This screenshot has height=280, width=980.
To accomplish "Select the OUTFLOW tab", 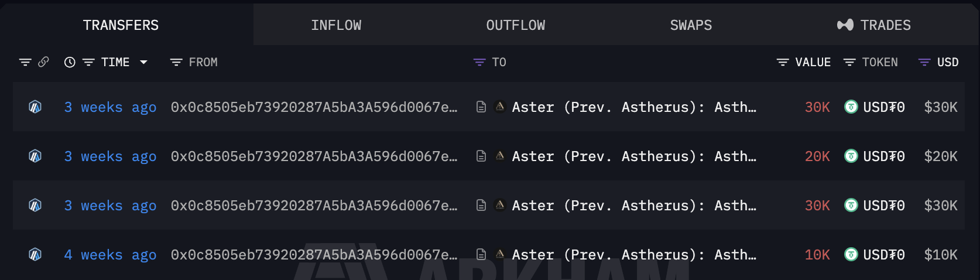I will [516, 25].
